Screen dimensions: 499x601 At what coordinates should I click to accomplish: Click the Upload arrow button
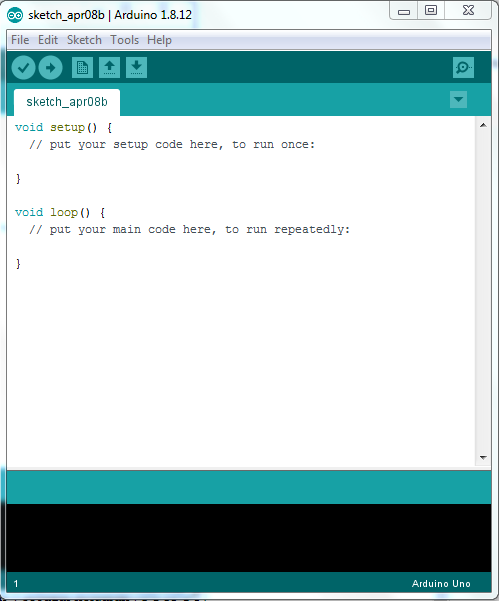(50, 68)
